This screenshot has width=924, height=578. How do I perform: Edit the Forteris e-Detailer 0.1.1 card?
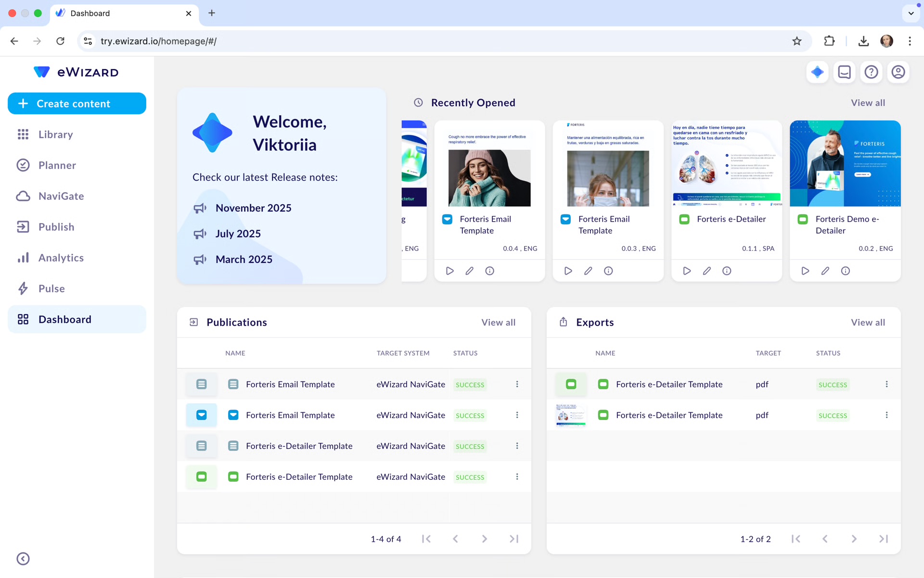[706, 271]
